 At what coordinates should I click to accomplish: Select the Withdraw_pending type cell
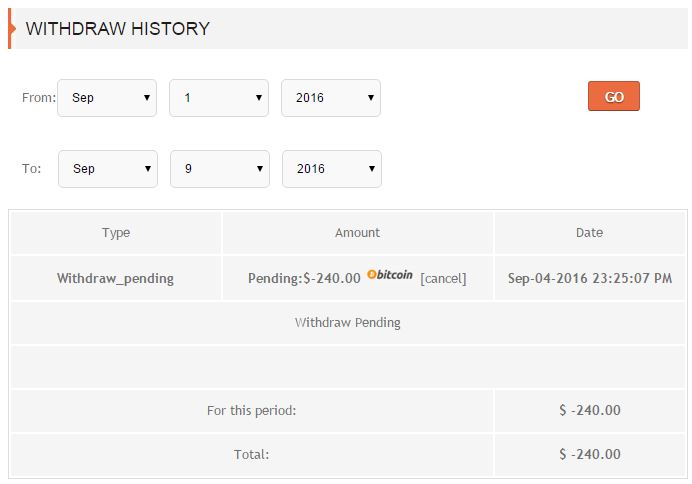tap(116, 278)
